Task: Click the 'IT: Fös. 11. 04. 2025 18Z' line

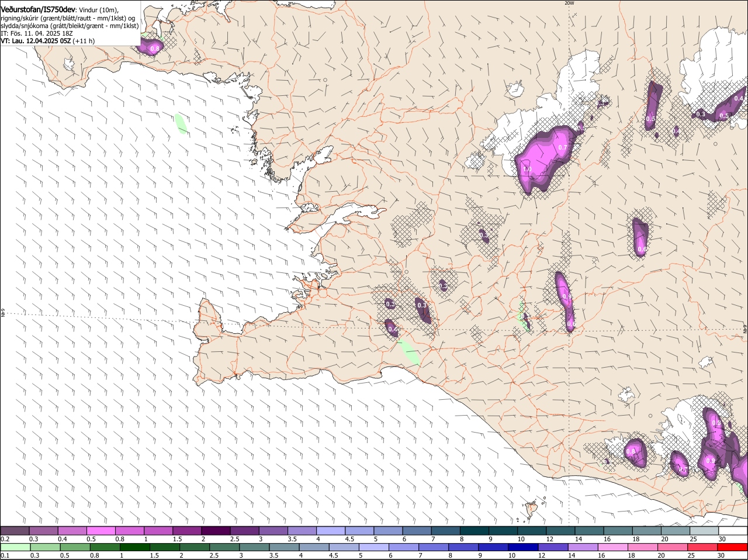Action: pos(37,33)
